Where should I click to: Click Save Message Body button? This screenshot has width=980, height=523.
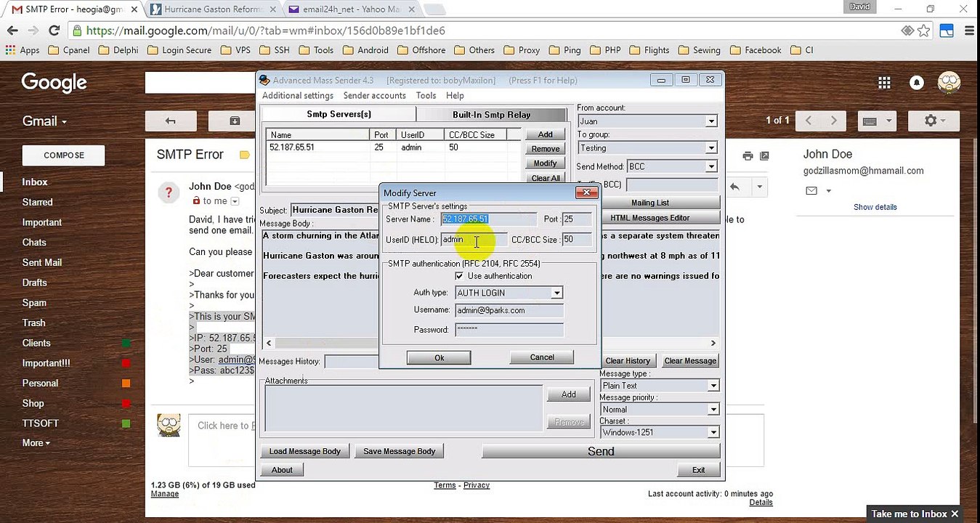click(400, 451)
